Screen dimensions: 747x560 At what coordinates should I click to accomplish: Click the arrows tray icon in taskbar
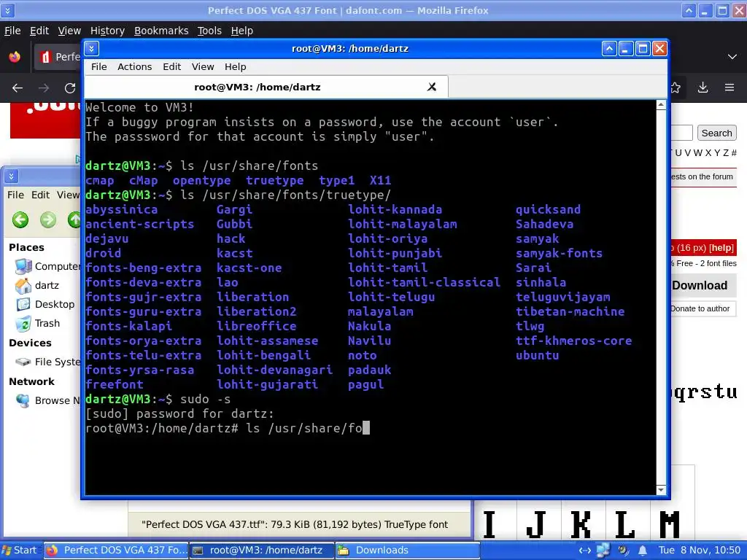click(x=584, y=551)
